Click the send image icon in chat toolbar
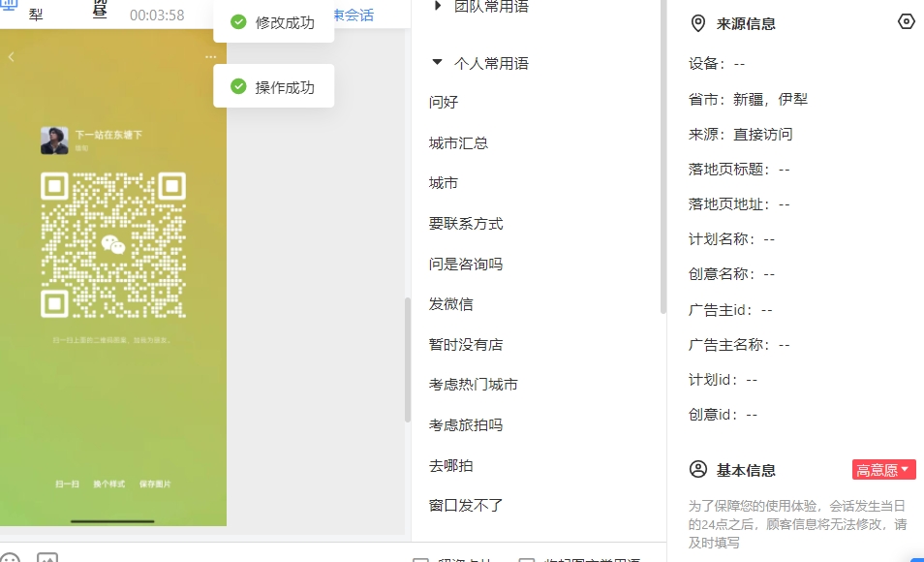 [x=47, y=557]
